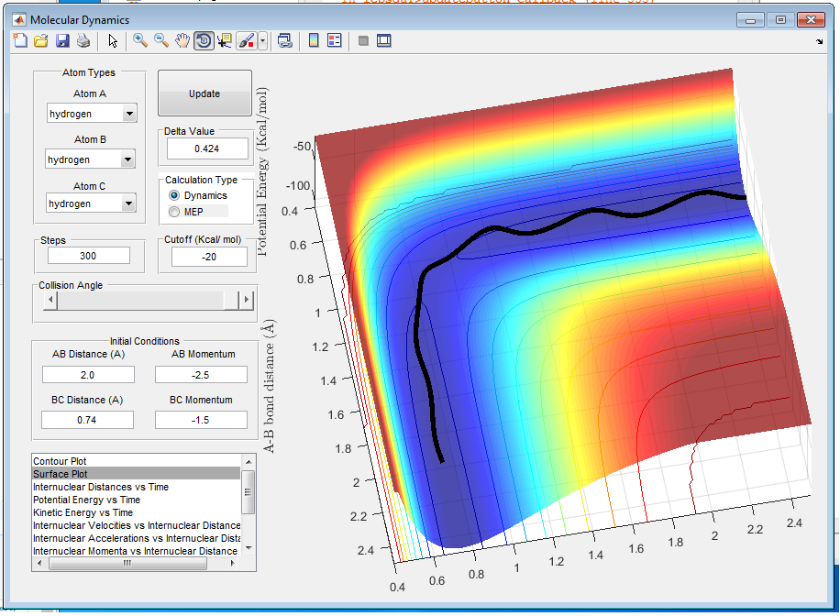Click the New Figure toolbar icon
The width and height of the screenshot is (840, 616).
click(x=20, y=40)
